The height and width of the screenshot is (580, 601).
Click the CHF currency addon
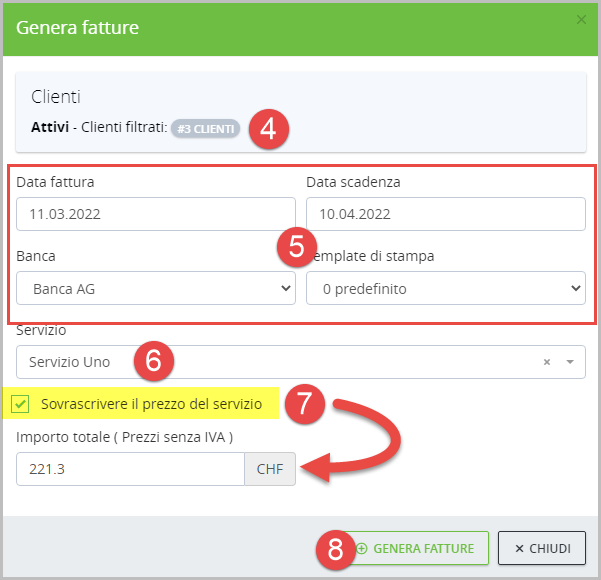pos(270,469)
